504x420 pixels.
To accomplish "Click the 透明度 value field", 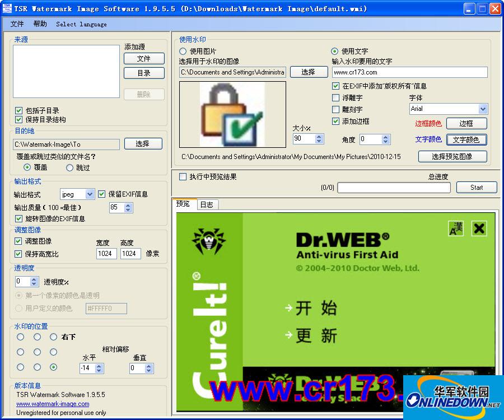I will [x=23, y=282].
